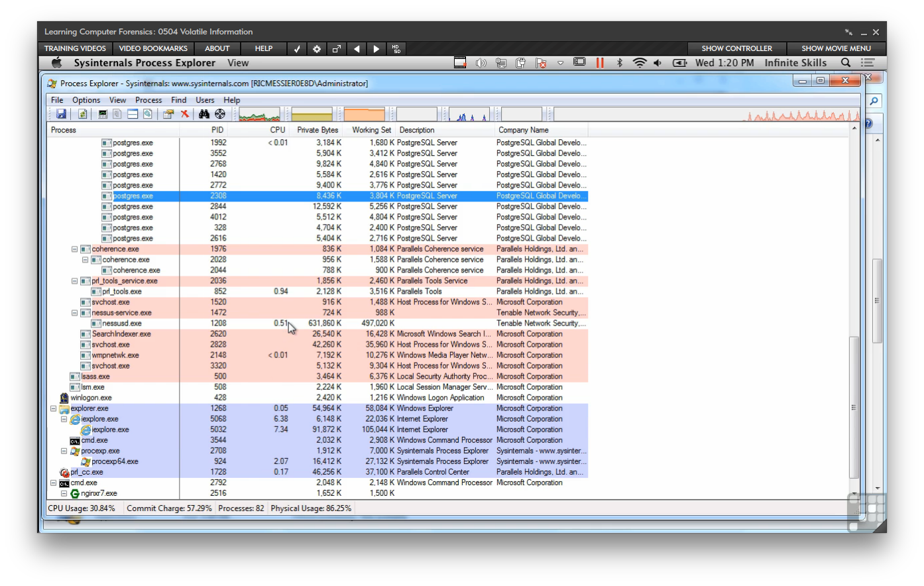Click the Bluetooth icon in menu bar
Viewport: 924px width, 586px height.
coord(620,62)
